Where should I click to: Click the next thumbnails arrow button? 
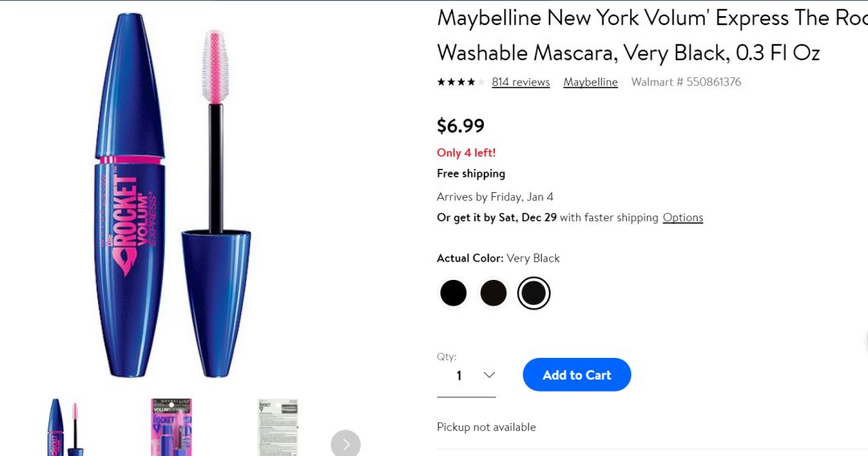coord(346,443)
